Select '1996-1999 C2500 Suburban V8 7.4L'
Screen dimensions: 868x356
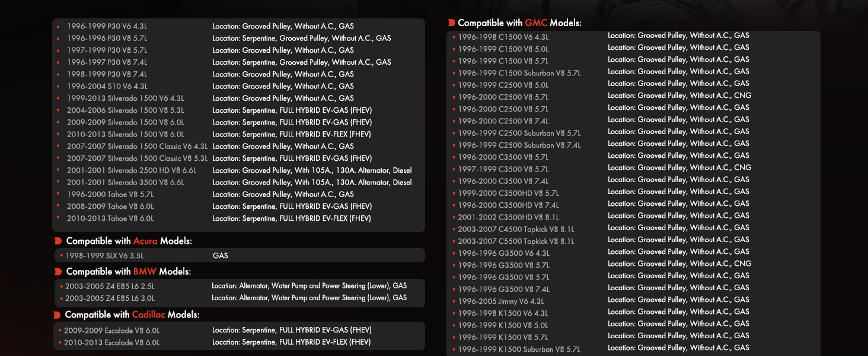519,145
